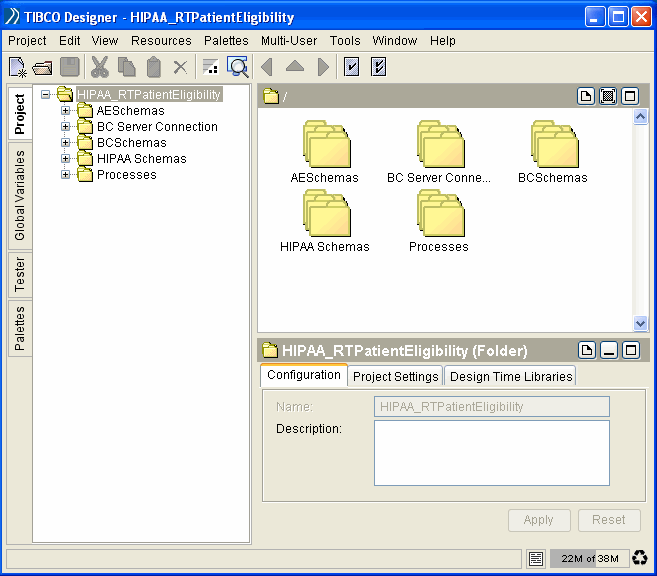The height and width of the screenshot is (576, 657).
Task: Open the Resources menu
Action: pyautogui.click(x=161, y=41)
